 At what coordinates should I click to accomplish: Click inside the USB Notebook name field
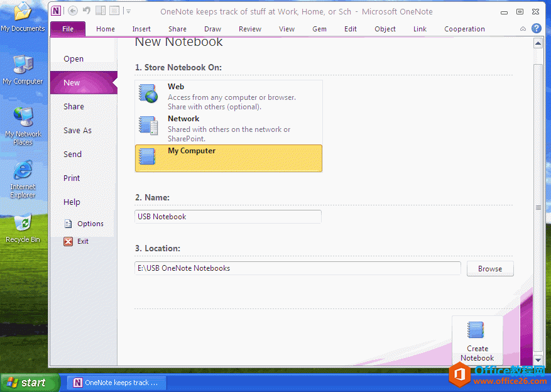coord(227,216)
